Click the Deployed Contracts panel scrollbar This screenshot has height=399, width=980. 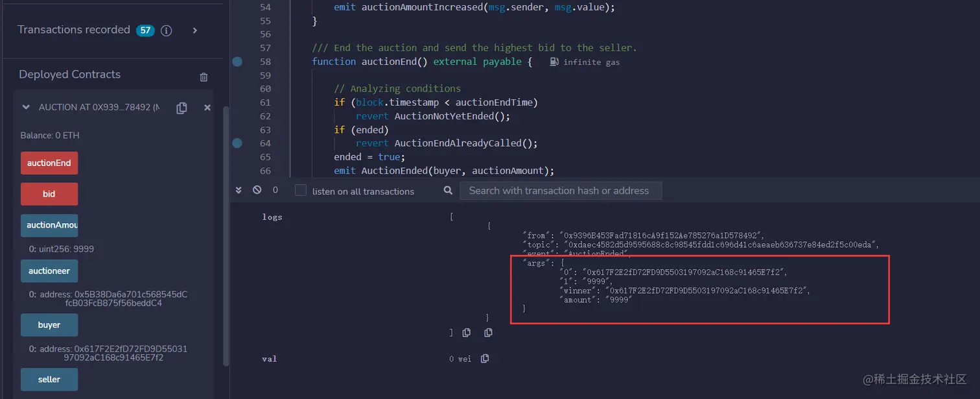coord(226,237)
